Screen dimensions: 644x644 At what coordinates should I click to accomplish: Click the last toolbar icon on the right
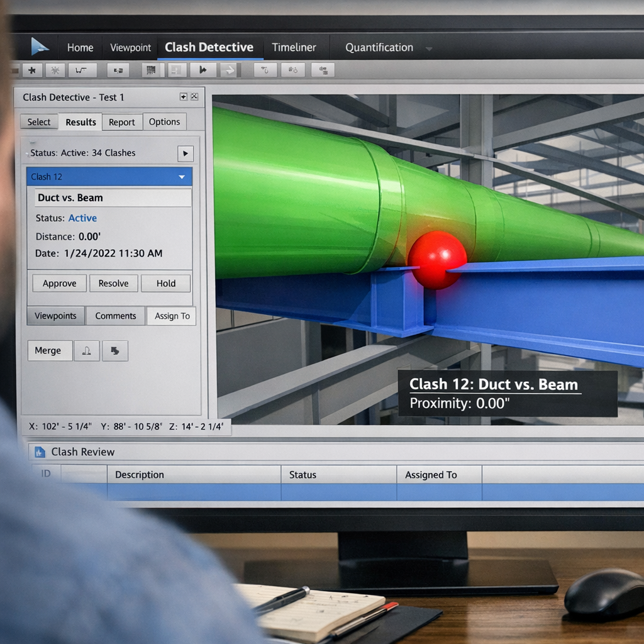click(323, 70)
